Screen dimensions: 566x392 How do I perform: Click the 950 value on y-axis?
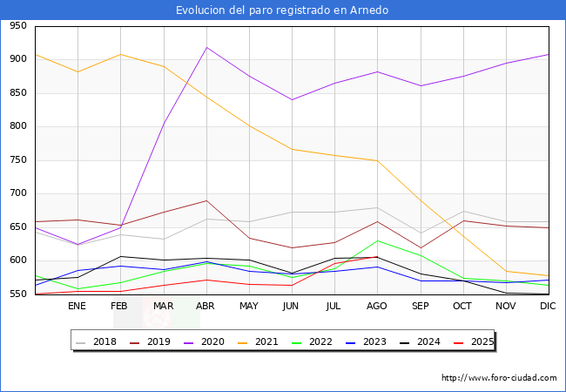coord(18,26)
